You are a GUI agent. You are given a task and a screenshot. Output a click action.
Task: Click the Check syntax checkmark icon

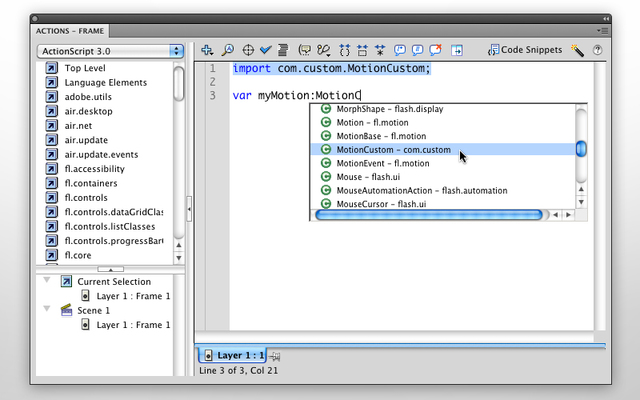265,50
